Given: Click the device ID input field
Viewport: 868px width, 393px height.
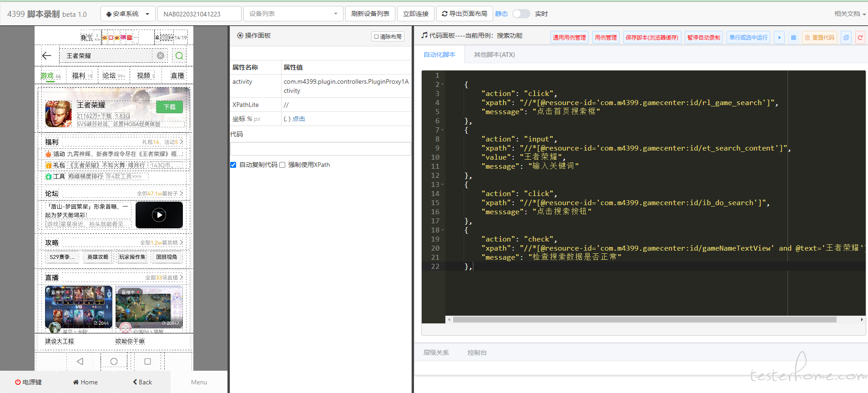Looking at the screenshot, I should coord(199,14).
